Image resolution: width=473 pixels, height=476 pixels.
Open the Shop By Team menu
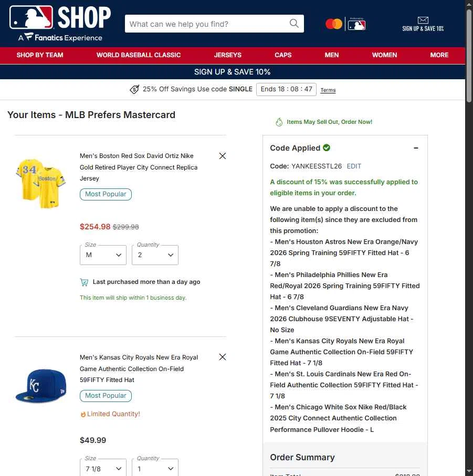point(40,55)
